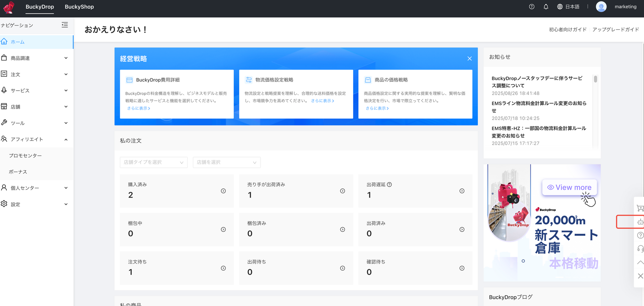Click the home icon beside ホーム
644x306 pixels.
[4, 42]
